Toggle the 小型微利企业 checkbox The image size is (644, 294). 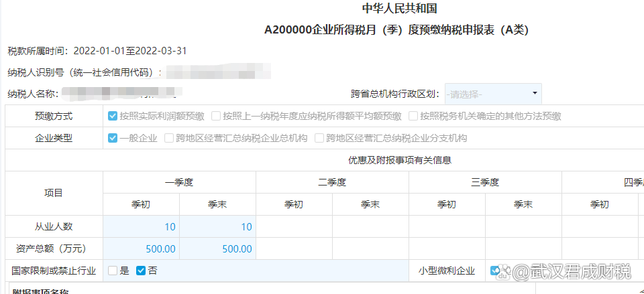point(495,270)
